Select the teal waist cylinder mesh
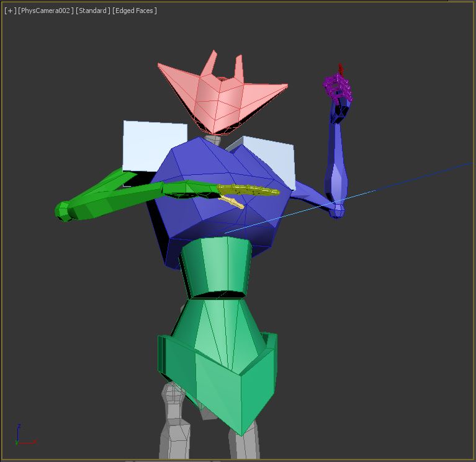476x462 pixels. coord(216,267)
